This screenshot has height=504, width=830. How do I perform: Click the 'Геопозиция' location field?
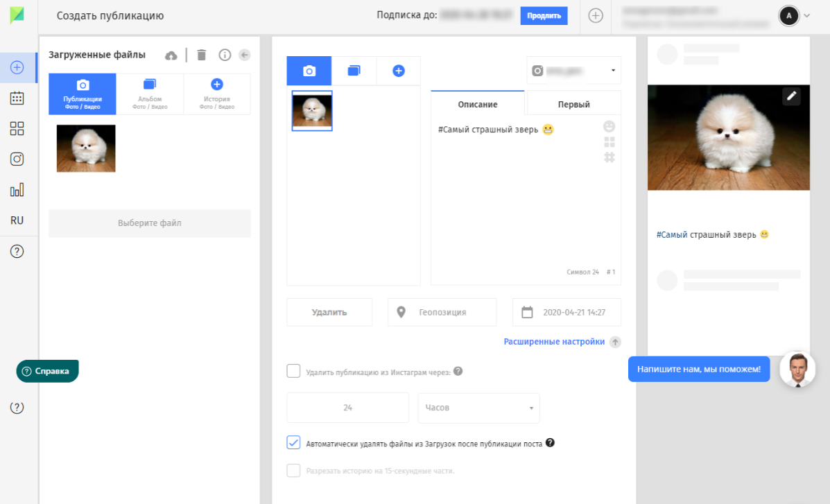442,313
